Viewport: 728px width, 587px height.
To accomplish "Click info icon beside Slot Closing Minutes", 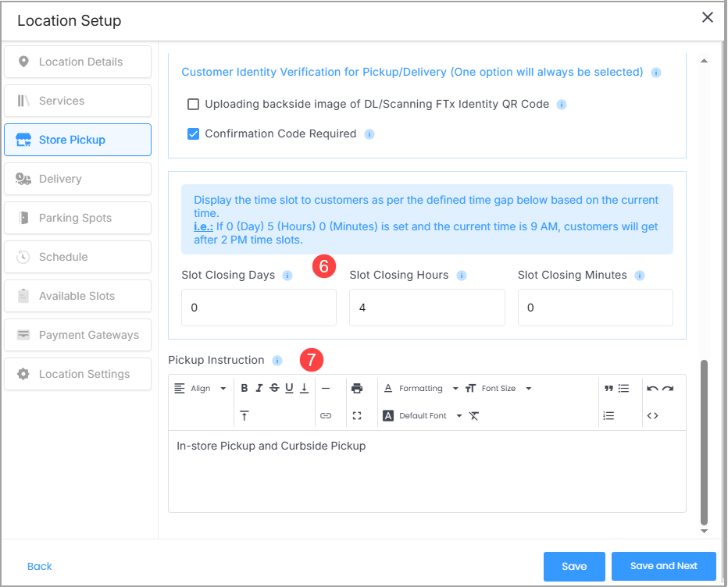I will 640,276.
